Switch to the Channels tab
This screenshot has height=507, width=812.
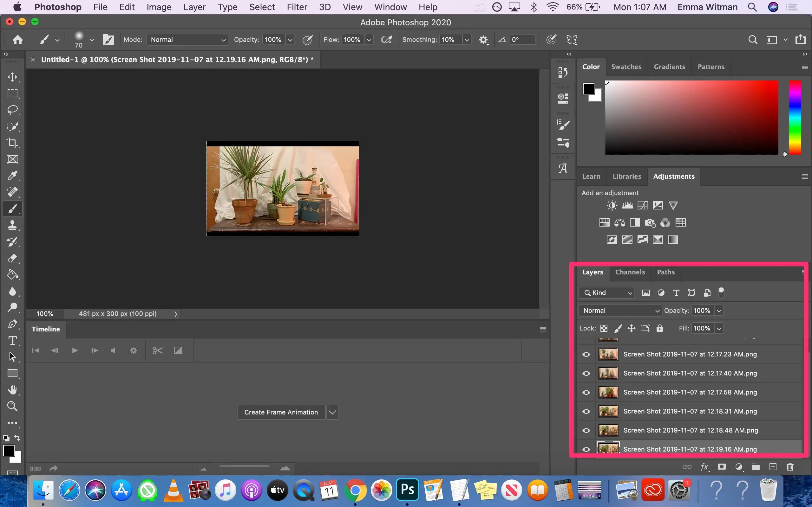(x=630, y=272)
